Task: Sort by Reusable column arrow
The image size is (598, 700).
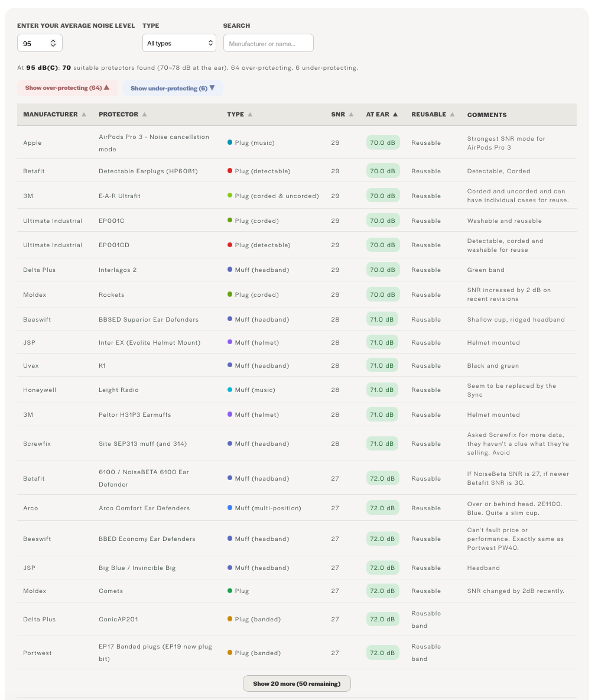Action: click(x=452, y=115)
